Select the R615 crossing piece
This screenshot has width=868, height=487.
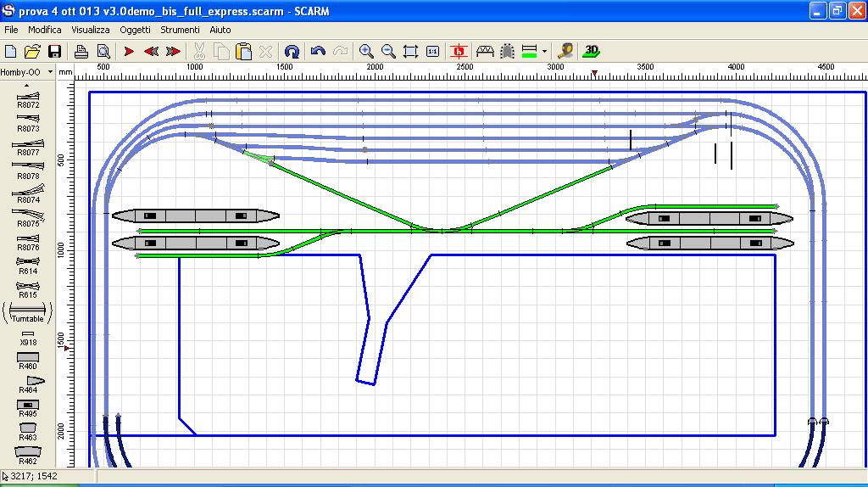[28, 290]
